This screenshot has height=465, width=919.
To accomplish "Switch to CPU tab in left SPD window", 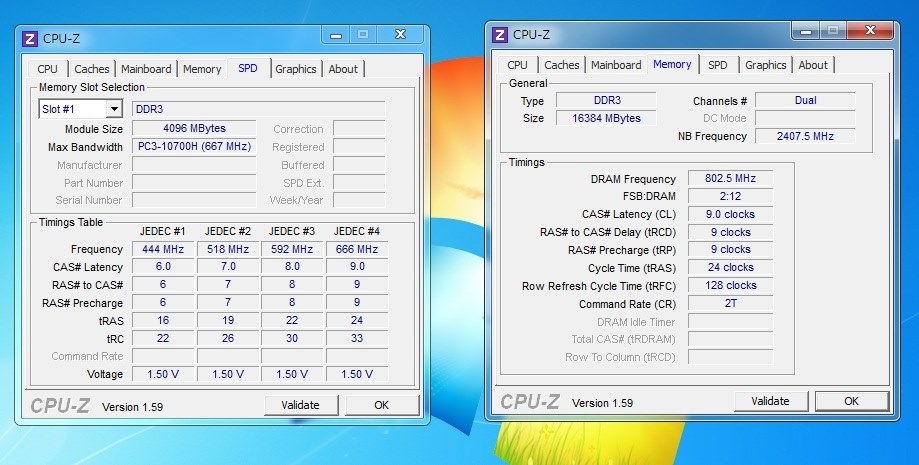I will point(47,69).
